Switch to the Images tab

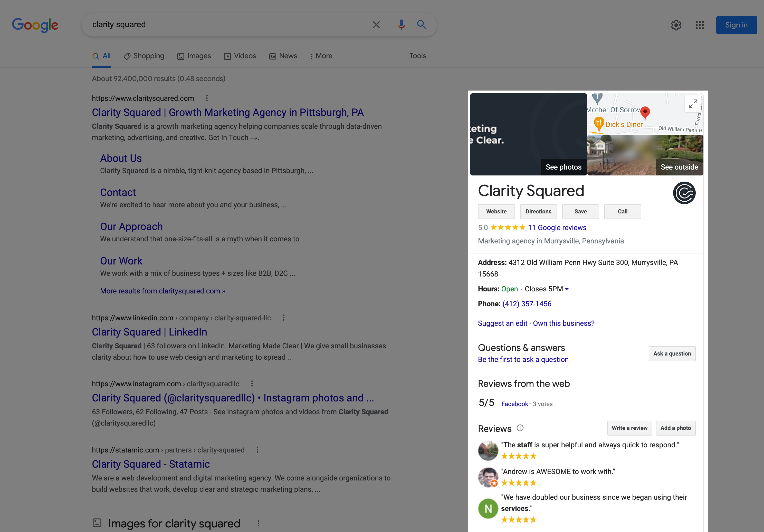(x=194, y=56)
